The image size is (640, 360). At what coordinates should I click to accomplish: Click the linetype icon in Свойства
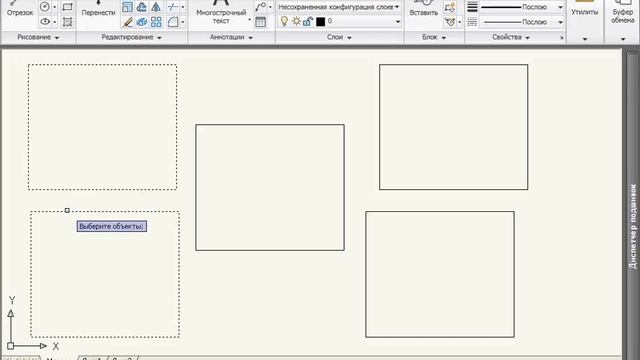(472, 22)
